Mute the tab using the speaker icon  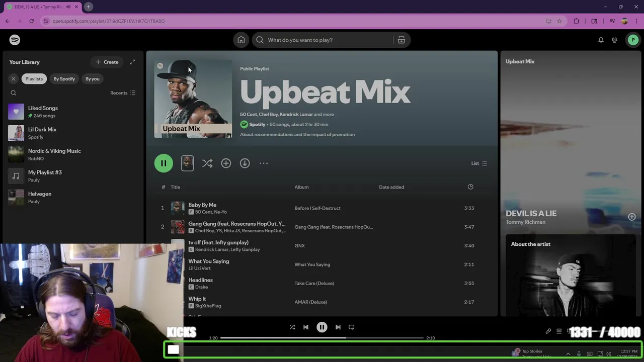click(x=68, y=7)
